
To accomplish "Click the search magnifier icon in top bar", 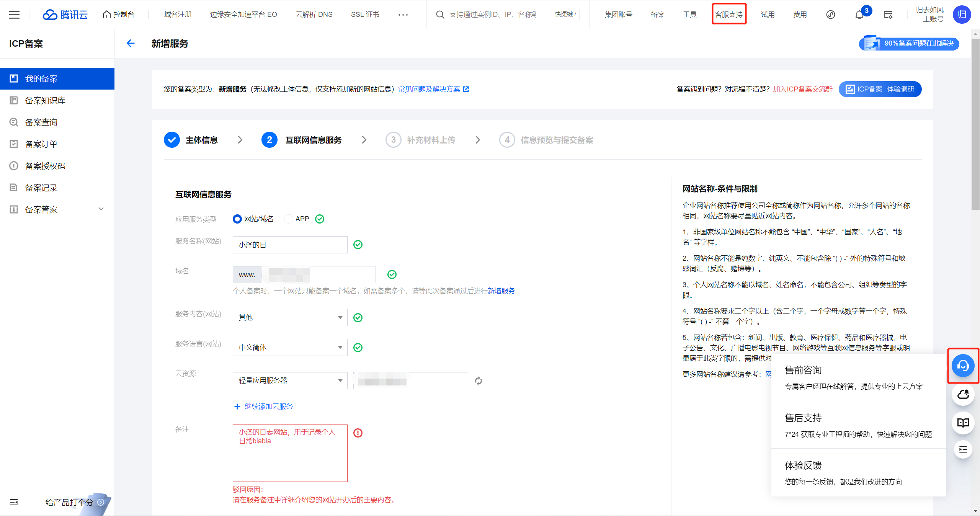I will (x=440, y=15).
